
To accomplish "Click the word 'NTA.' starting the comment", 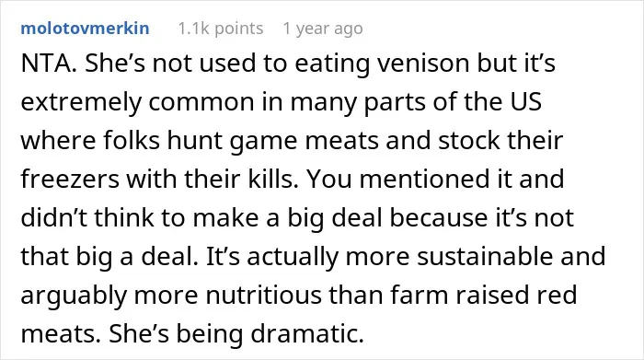I will (x=49, y=64).
